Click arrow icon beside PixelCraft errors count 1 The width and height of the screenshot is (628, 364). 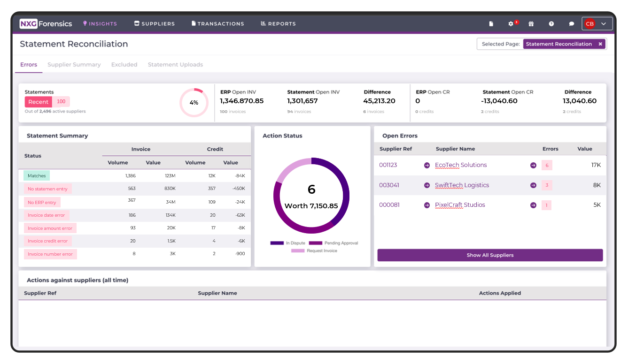click(533, 205)
